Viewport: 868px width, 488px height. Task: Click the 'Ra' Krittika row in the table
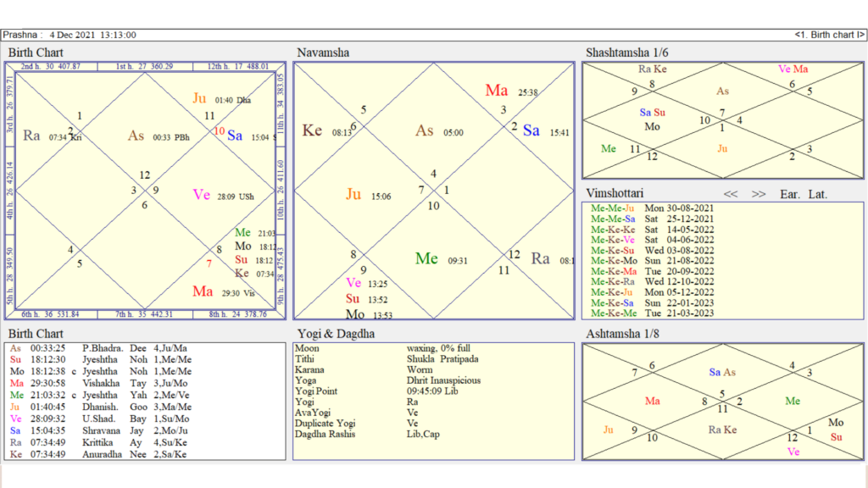(x=145, y=442)
